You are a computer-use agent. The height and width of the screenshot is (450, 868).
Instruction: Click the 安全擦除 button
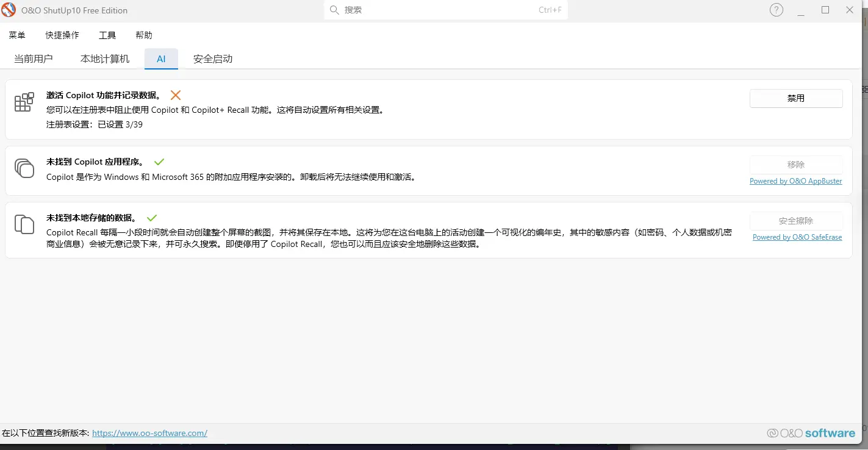[x=796, y=221]
